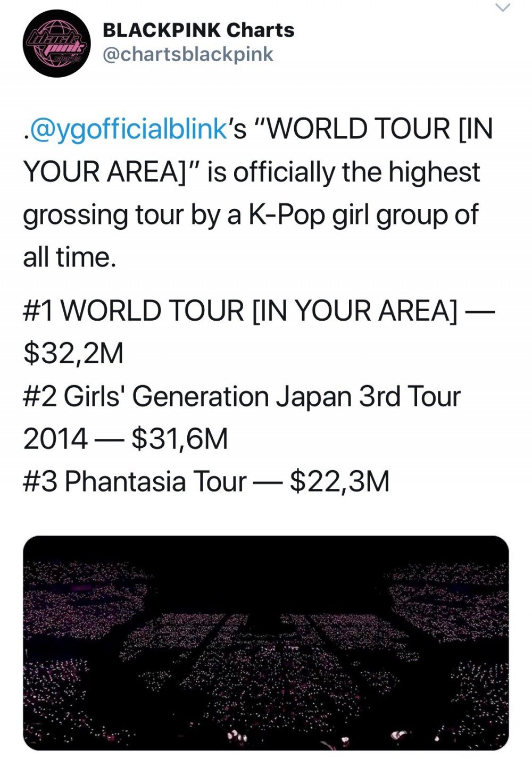This screenshot has height=759, width=532.
Task: Visit the @chartsblackpink handle
Action: pos(187,55)
